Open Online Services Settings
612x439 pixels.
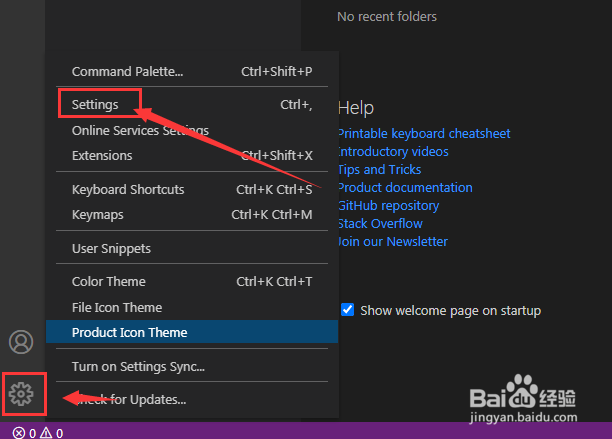(140, 130)
